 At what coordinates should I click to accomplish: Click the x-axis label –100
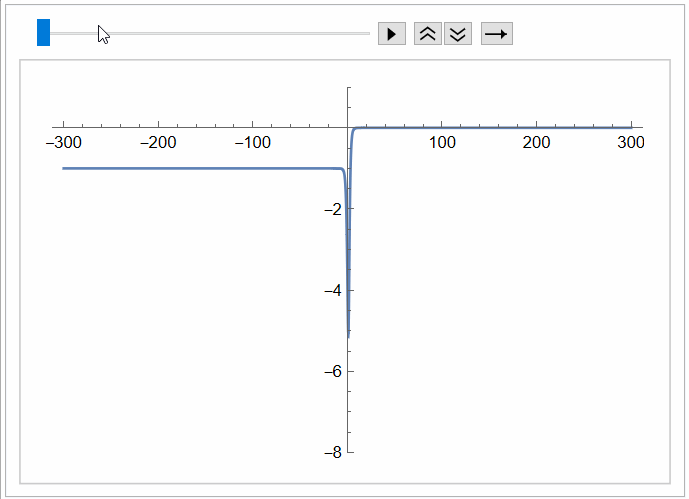coord(253,142)
